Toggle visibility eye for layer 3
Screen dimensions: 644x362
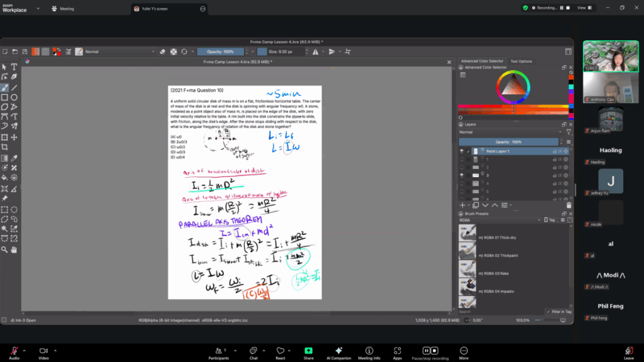pos(462,175)
